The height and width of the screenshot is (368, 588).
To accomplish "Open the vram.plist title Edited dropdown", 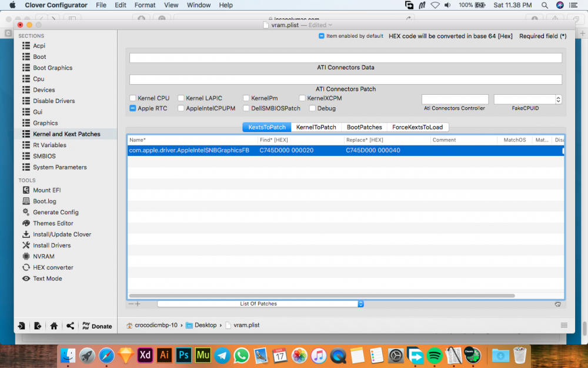I will click(320, 25).
